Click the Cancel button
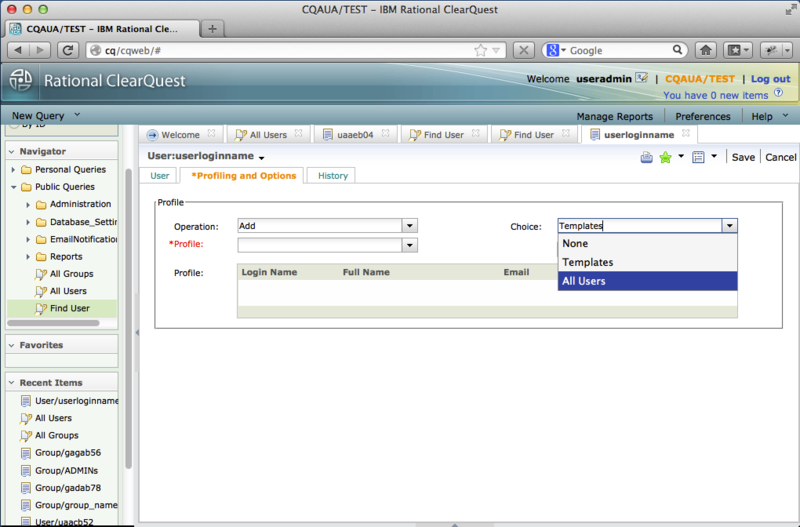The width and height of the screenshot is (800, 527). [x=780, y=157]
